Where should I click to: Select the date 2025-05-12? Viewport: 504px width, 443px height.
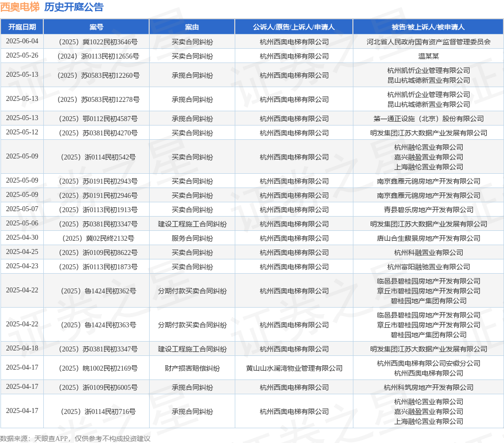click(x=22, y=132)
